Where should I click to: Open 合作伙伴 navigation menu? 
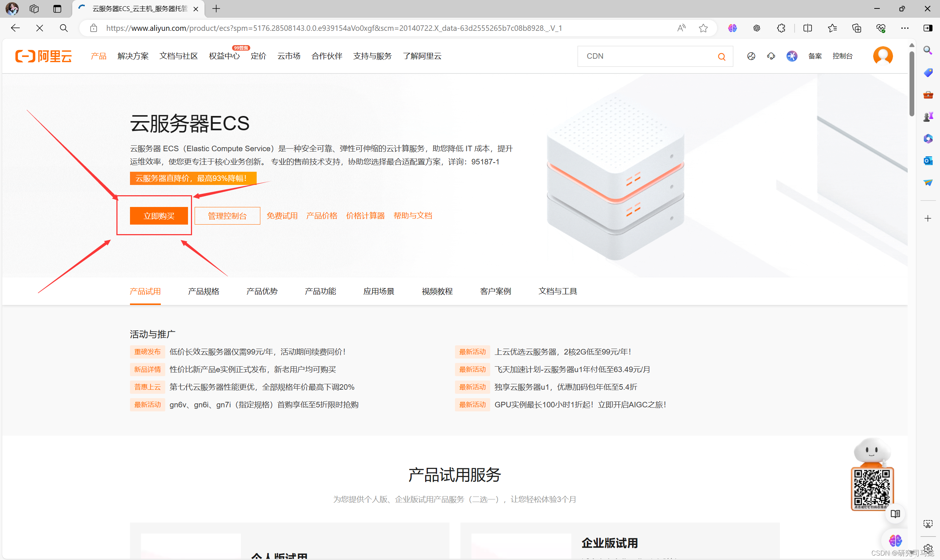(x=327, y=56)
